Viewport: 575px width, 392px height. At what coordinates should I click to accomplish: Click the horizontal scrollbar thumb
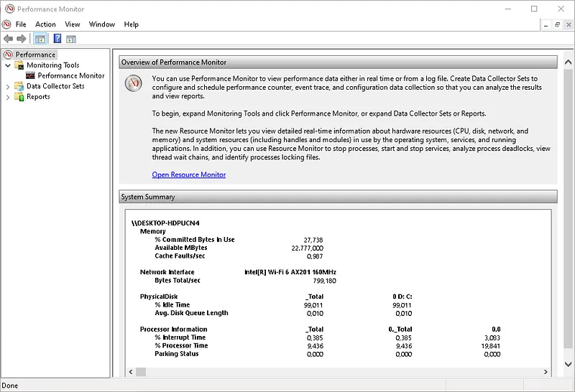141,372
